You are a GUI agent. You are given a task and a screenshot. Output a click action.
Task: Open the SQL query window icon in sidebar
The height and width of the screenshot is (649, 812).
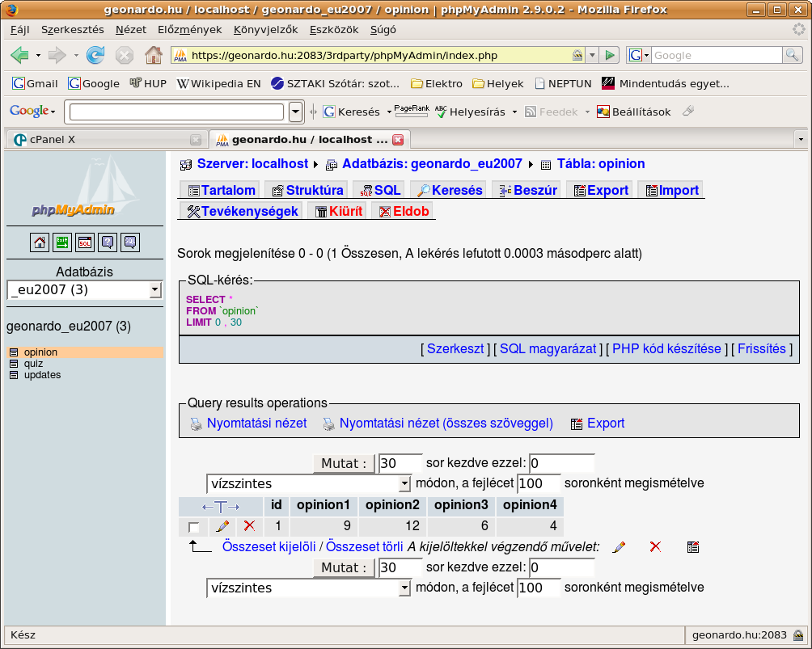pos(85,242)
